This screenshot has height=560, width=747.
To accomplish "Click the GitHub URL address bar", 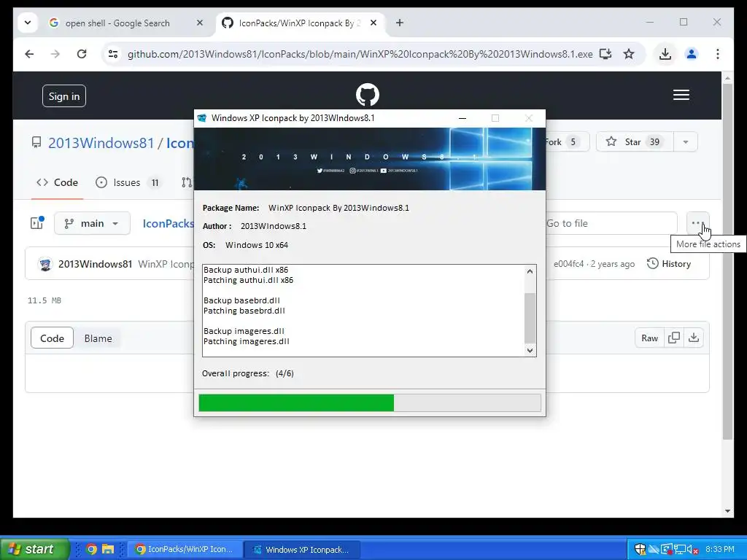I will point(360,54).
